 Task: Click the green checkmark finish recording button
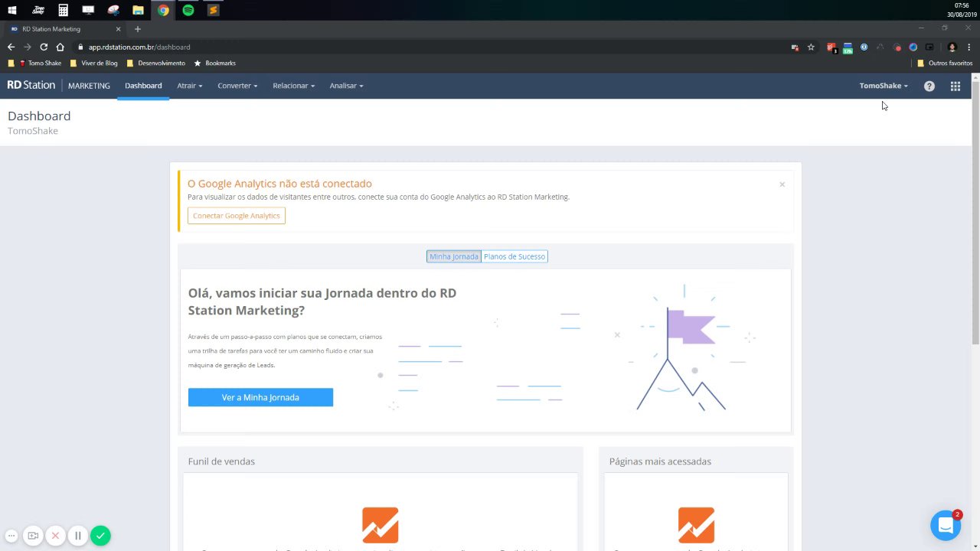click(100, 536)
